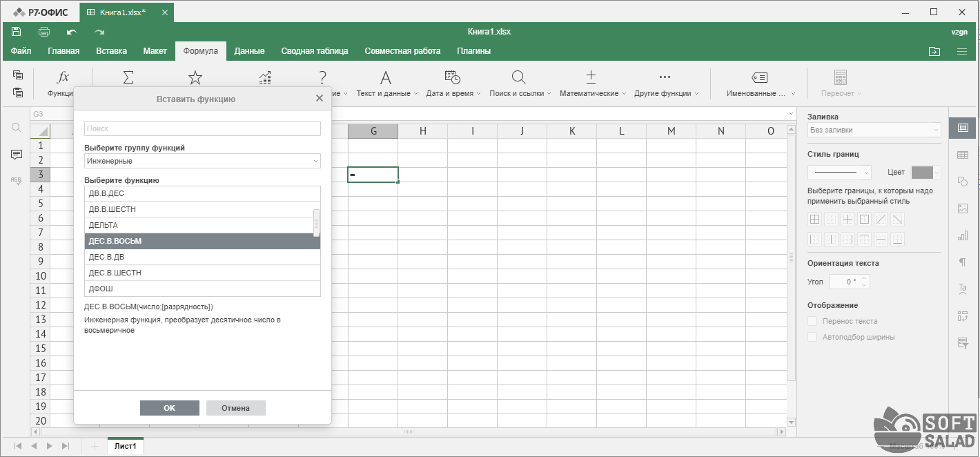980x457 pixels.
Task: Click the Copy icon in the ribbon
Action: pyautogui.click(x=18, y=75)
